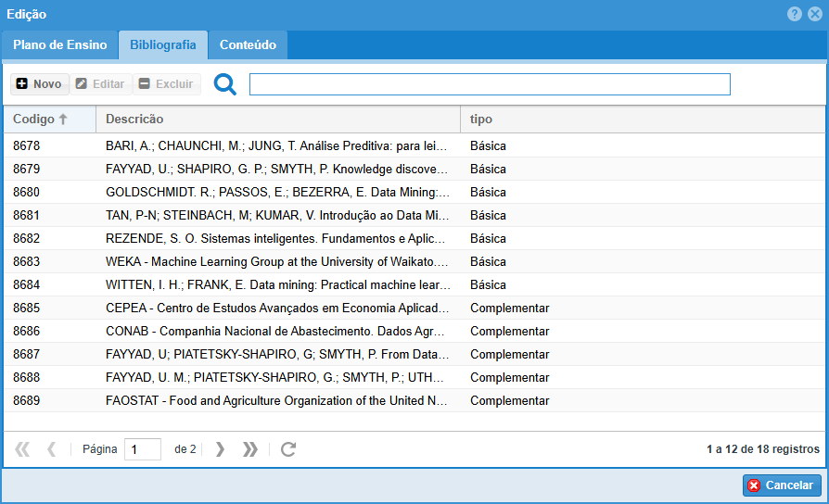Go to previous page arrow
Image resolution: width=829 pixels, height=504 pixels.
(x=52, y=449)
